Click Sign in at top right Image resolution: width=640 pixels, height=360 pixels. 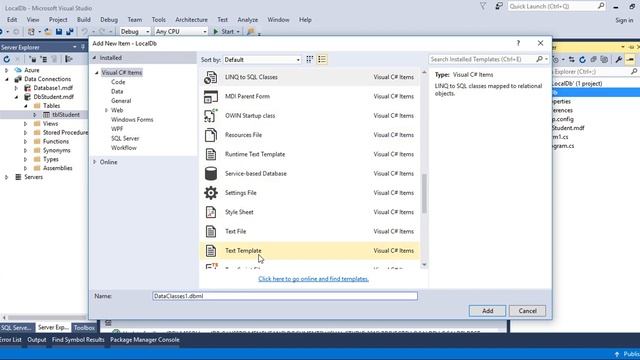624,20
